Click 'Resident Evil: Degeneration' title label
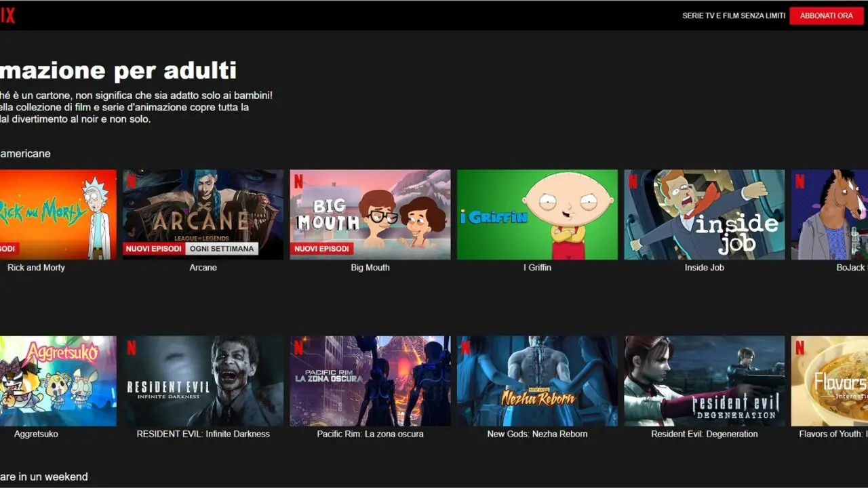 point(704,434)
